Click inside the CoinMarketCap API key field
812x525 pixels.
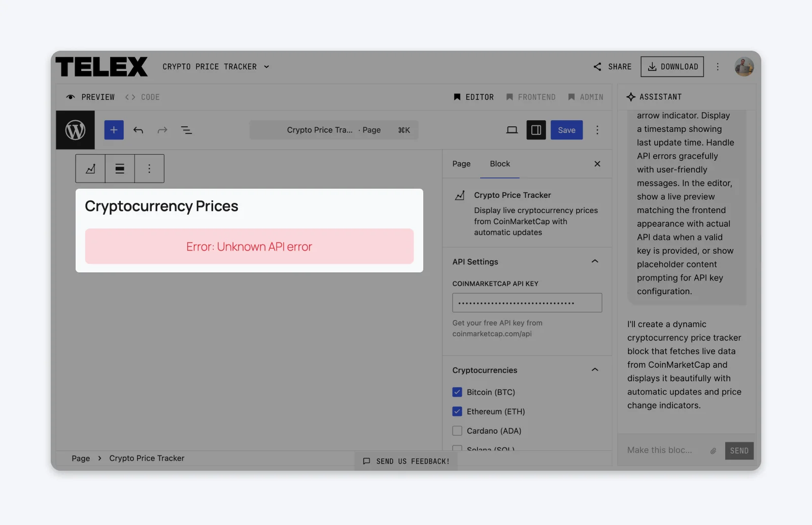click(526, 302)
